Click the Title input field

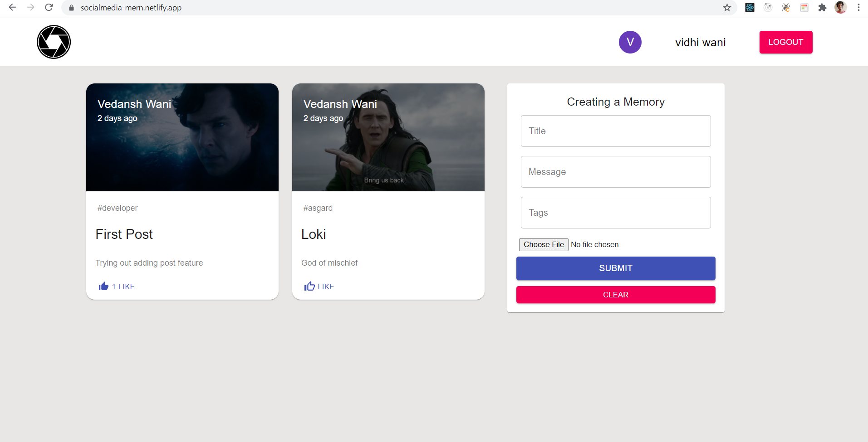point(615,131)
